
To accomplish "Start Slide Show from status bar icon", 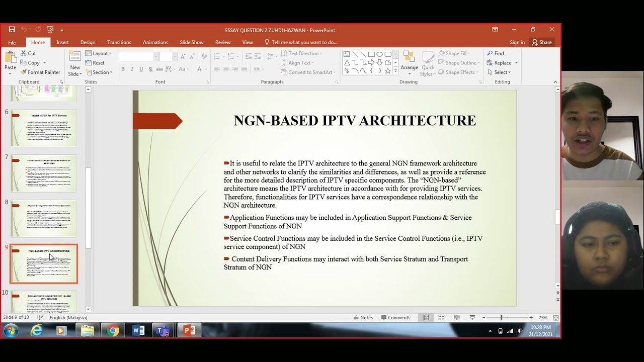I will 472,318.
